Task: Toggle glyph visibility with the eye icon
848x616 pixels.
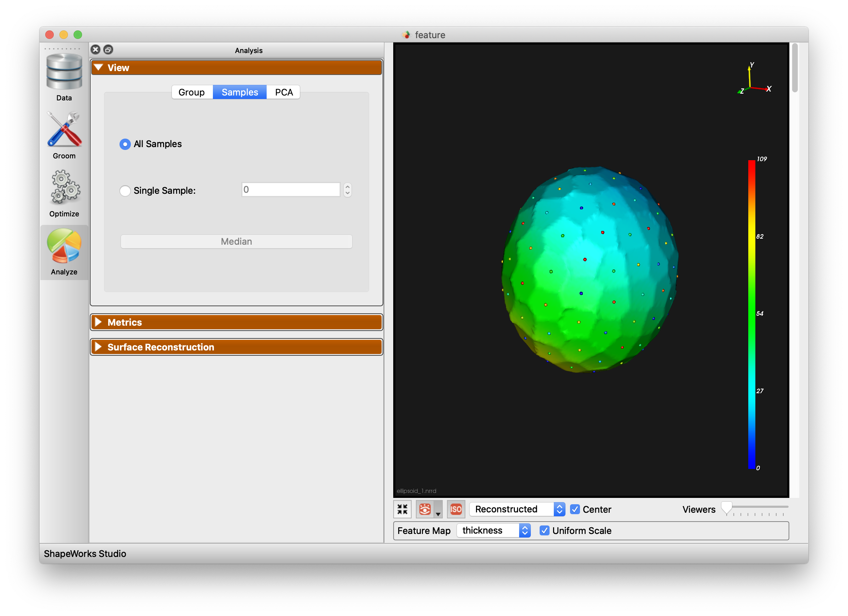Action: click(x=426, y=509)
